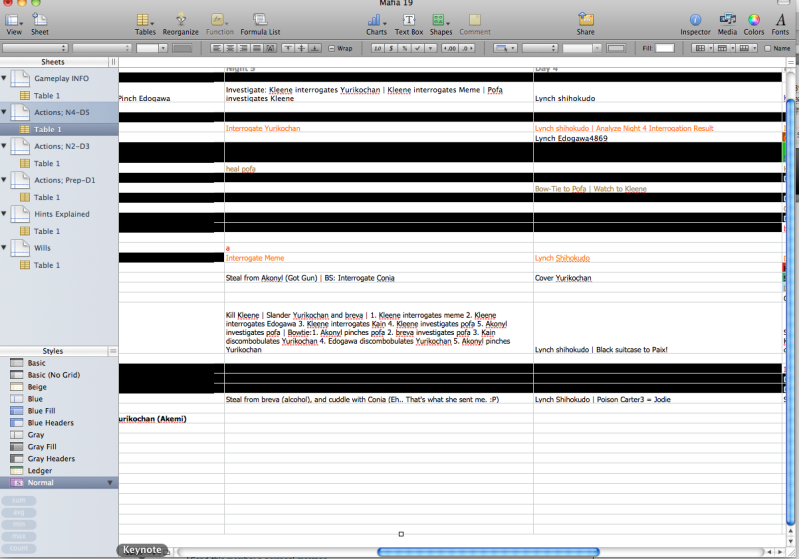The height and width of the screenshot is (559, 799).
Task: Collapse the Wills sheet in sidebar
Action: (5, 247)
